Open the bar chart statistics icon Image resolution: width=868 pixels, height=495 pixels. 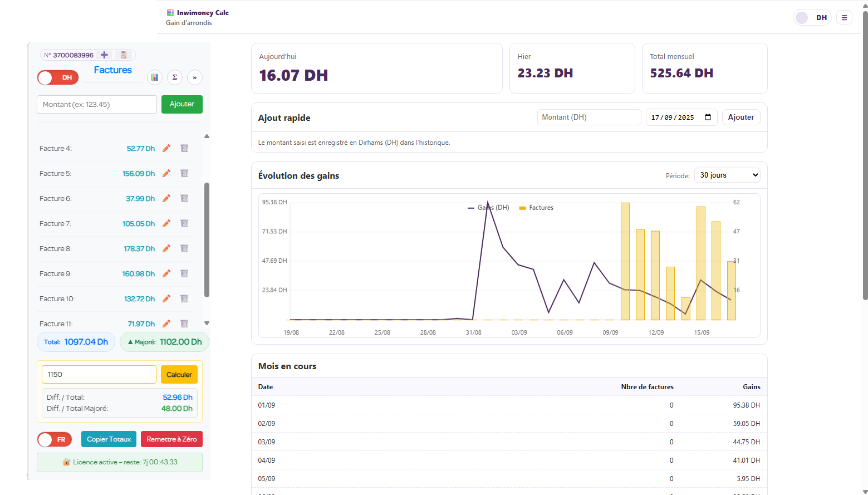click(x=155, y=77)
